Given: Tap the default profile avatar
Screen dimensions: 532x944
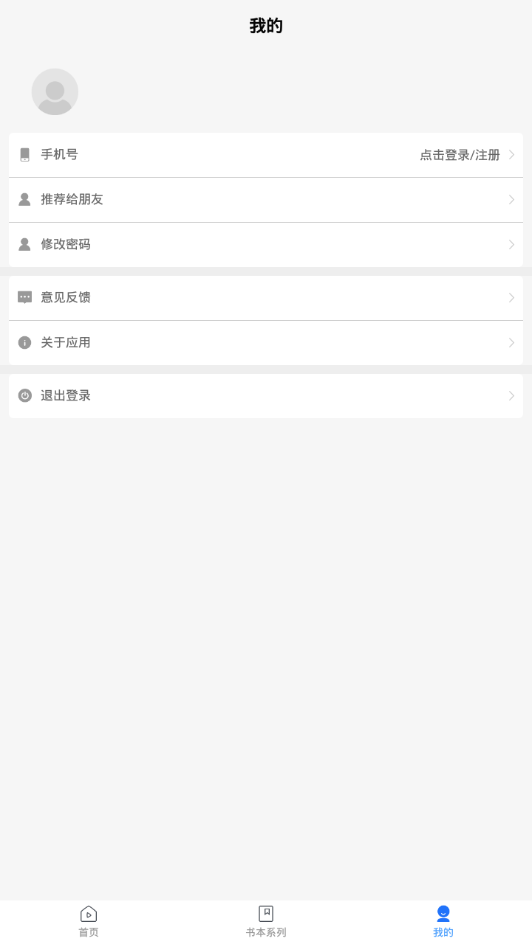Looking at the screenshot, I should click(x=55, y=92).
